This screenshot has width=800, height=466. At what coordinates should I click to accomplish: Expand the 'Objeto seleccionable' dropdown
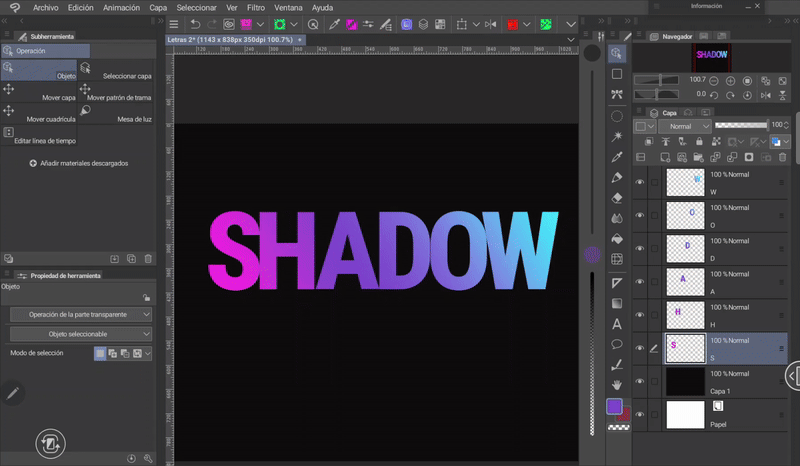[x=80, y=333]
